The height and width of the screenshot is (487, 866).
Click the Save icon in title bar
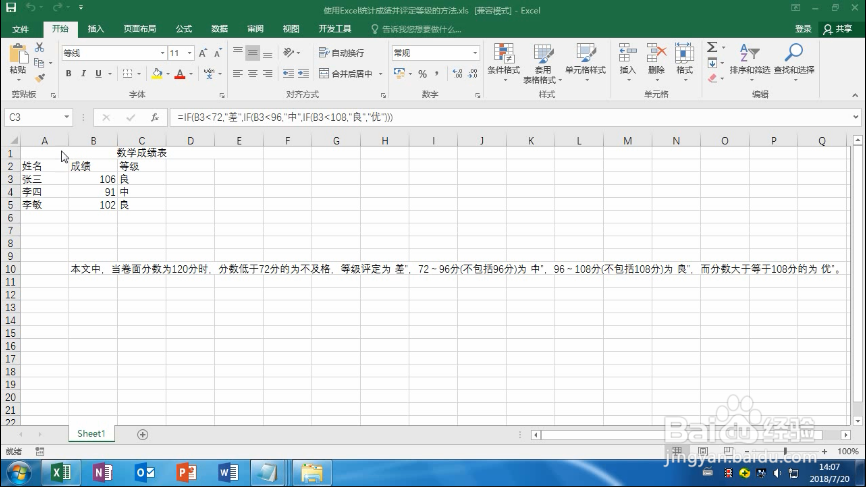10,8
